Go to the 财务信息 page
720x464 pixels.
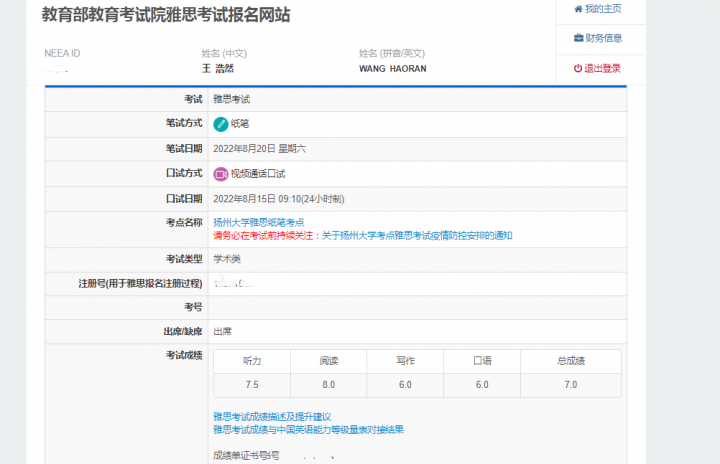pyautogui.click(x=603, y=39)
